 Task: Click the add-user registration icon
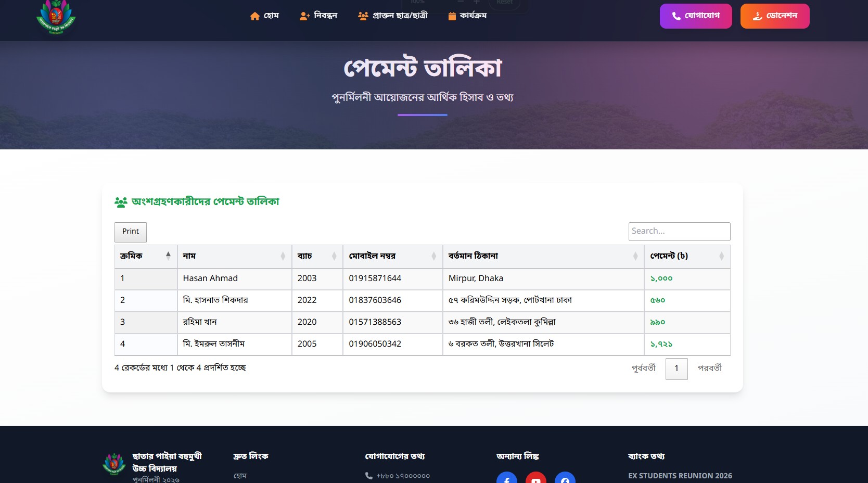[x=304, y=16]
